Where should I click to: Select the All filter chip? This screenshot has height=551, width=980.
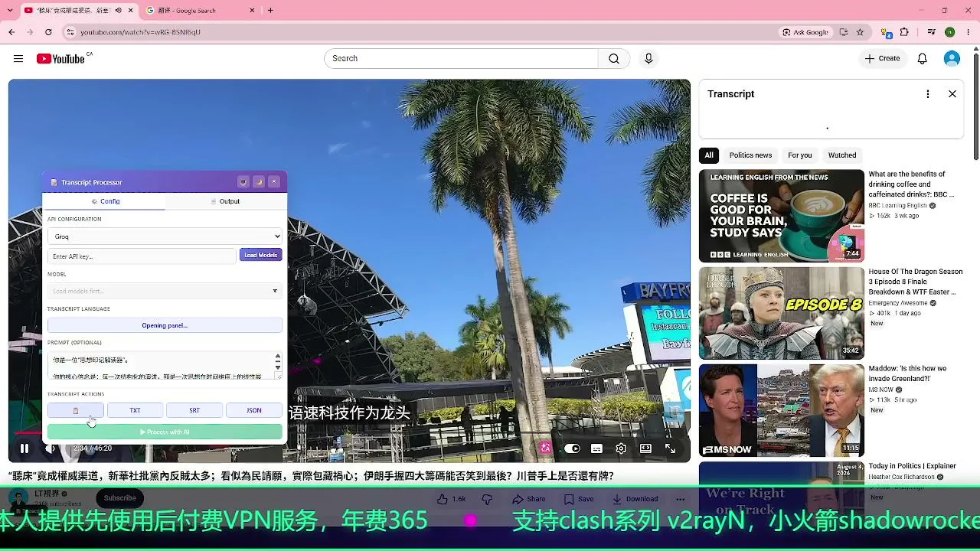pyautogui.click(x=709, y=155)
